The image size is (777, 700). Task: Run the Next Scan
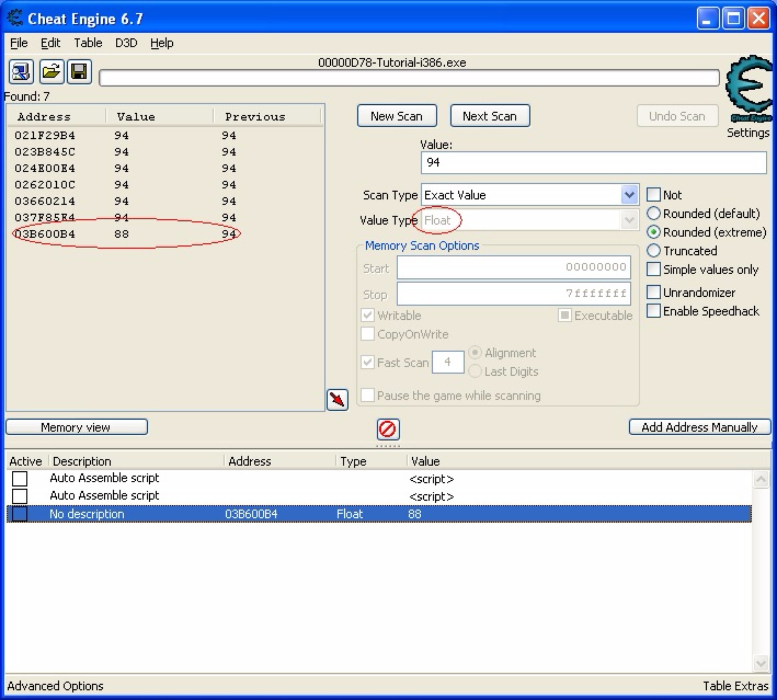click(490, 116)
